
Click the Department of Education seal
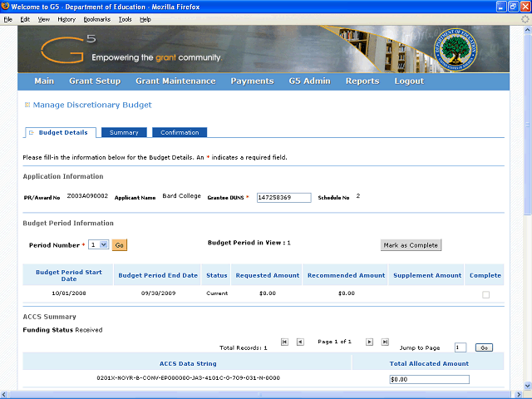tap(454, 47)
